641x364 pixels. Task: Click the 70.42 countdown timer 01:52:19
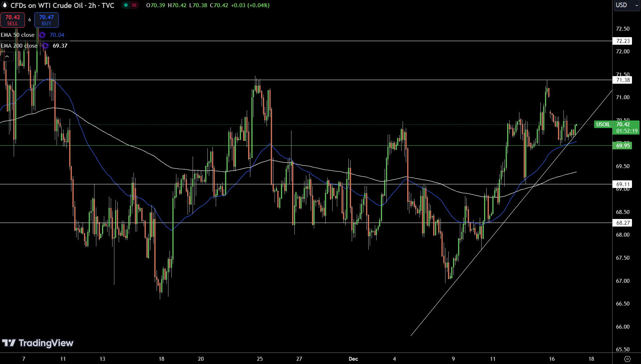coord(627,131)
